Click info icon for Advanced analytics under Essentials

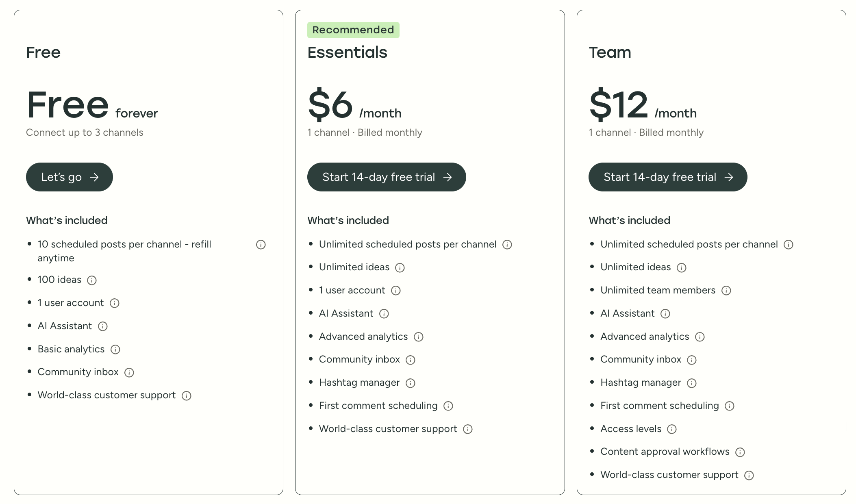click(419, 337)
